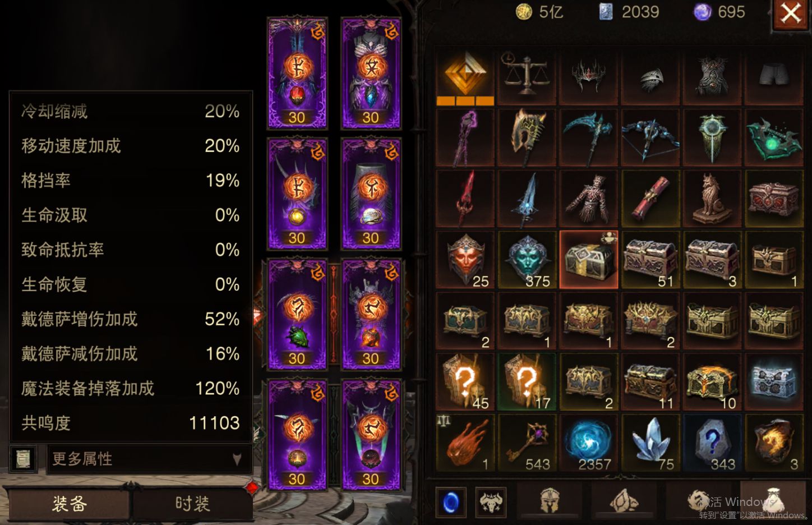This screenshot has height=525, width=812.
Task: Select the balance scales item in inventory
Action: click(x=527, y=76)
